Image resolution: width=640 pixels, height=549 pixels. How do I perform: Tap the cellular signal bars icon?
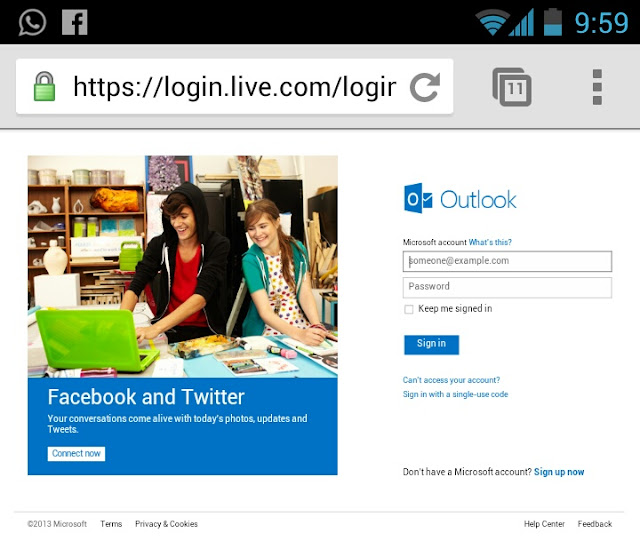click(x=522, y=22)
